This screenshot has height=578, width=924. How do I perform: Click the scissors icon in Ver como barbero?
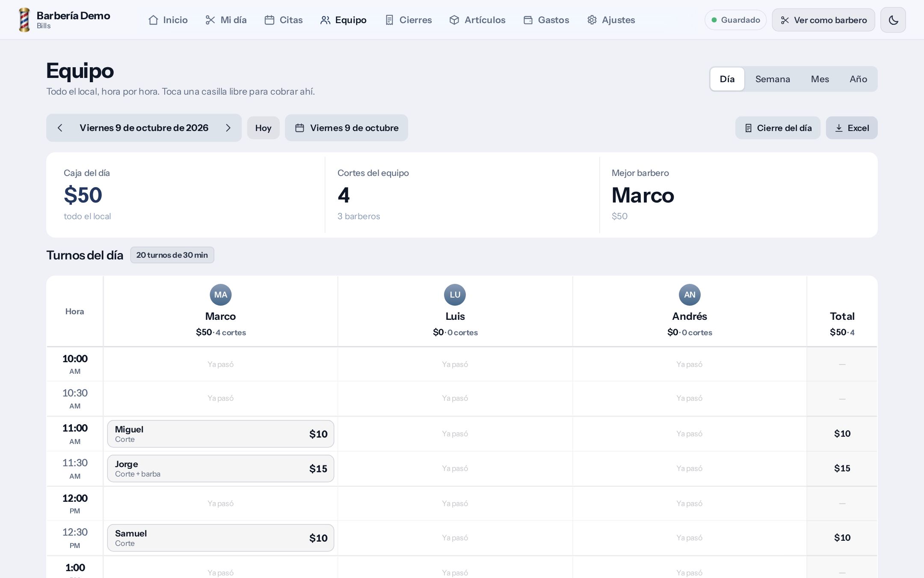click(x=785, y=20)
